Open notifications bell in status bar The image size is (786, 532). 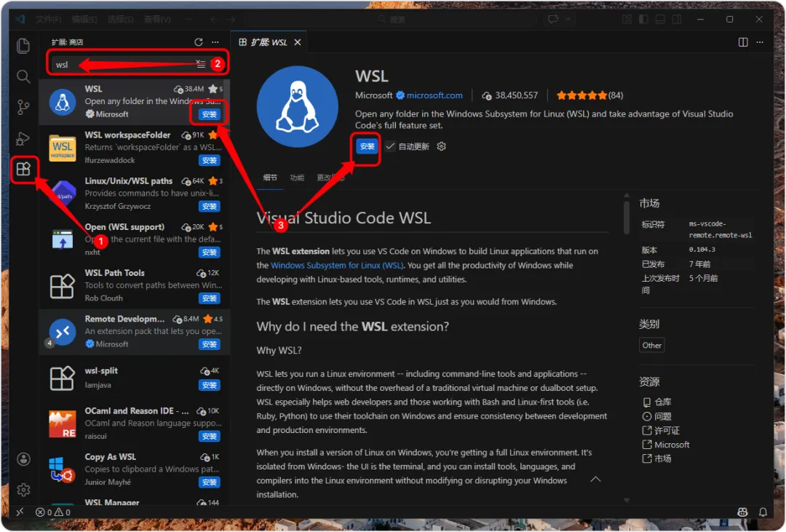pyautogui.click(x=763, y=512)
